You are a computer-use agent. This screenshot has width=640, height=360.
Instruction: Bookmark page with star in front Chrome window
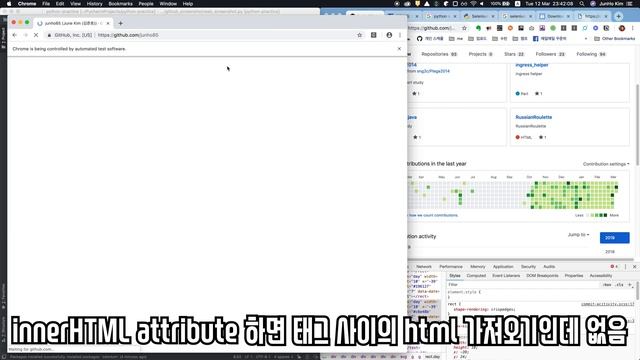click(360, 35)
